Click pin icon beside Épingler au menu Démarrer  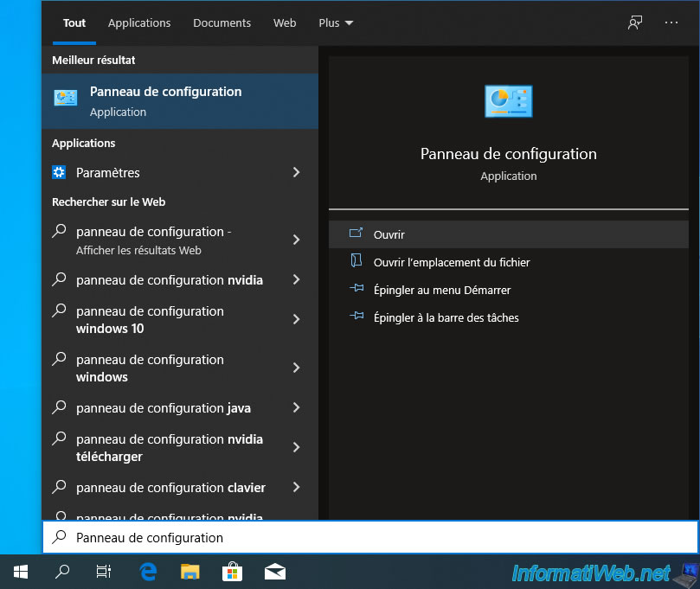click(x=356, y=288)
